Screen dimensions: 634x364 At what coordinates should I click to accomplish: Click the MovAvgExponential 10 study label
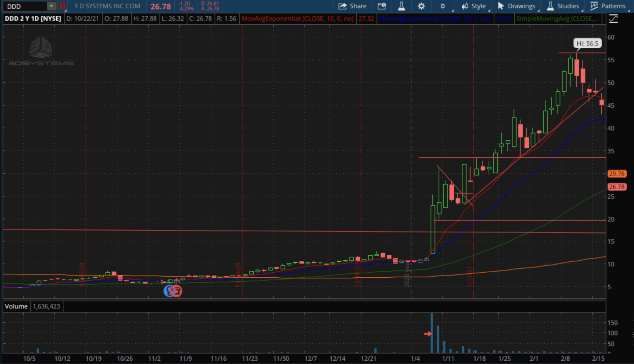(x=298, y=19)
